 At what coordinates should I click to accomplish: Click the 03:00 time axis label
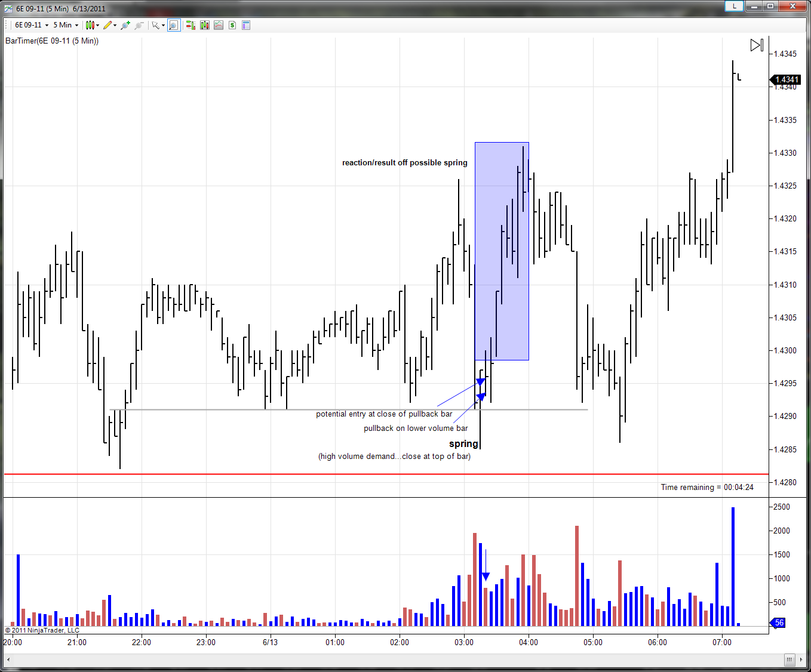pos(464,642)
